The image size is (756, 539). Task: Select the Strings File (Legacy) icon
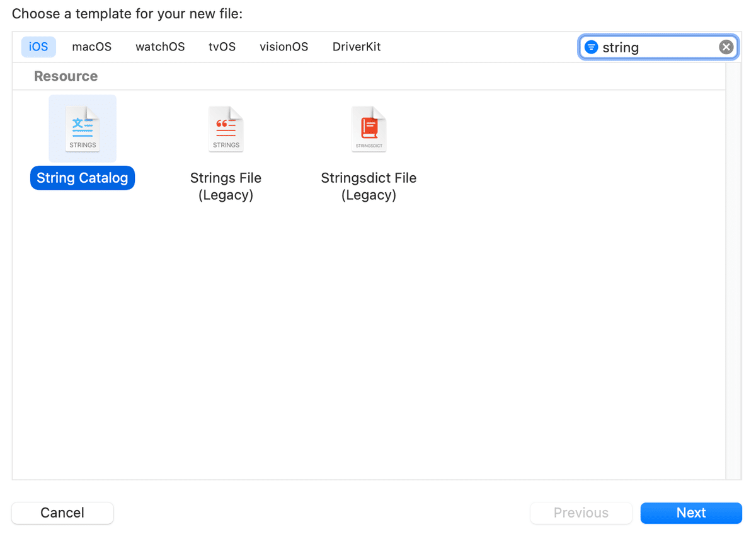(226, 129)
